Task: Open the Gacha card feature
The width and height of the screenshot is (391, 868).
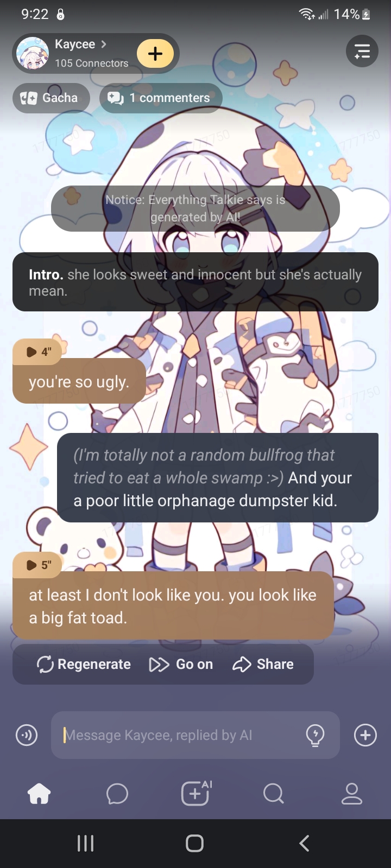Action: [51, 98]
